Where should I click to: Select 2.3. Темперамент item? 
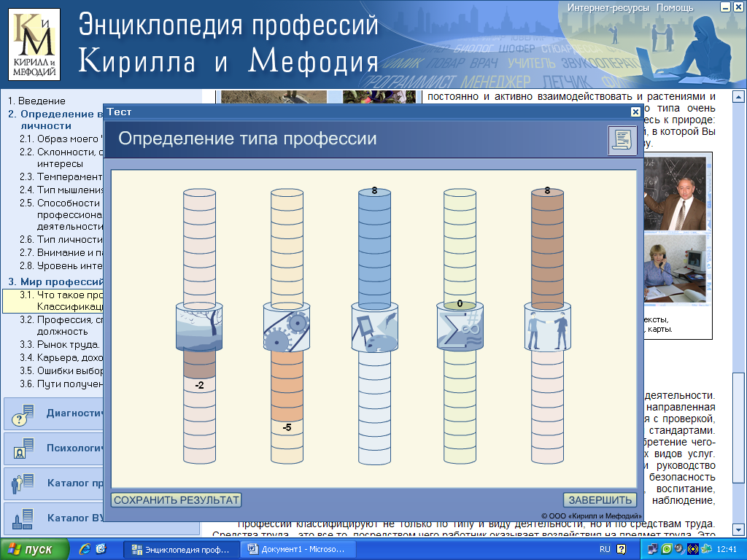click(x=61, y=176)
